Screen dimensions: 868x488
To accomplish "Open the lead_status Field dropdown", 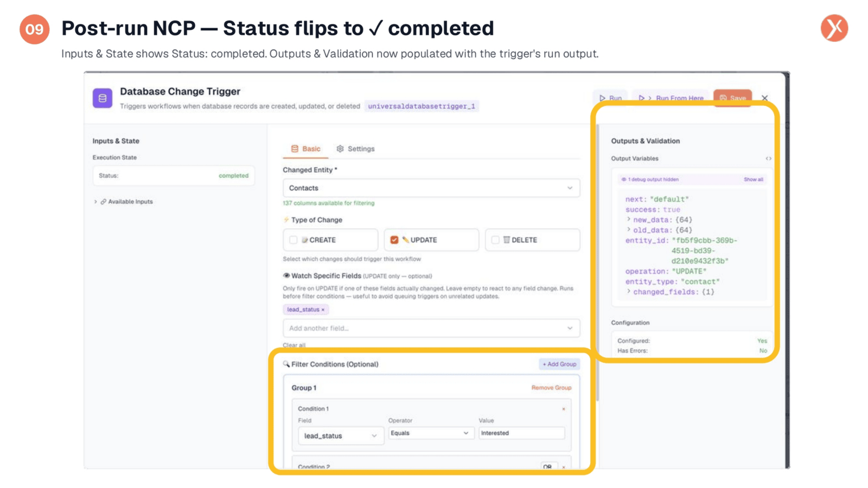I will (x=341, y=436).
